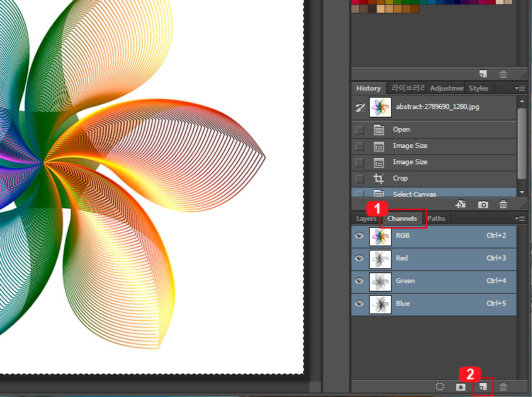Switch to the Paths tab
This screenshot has width=532, height=397.
(x=436, y=219)
